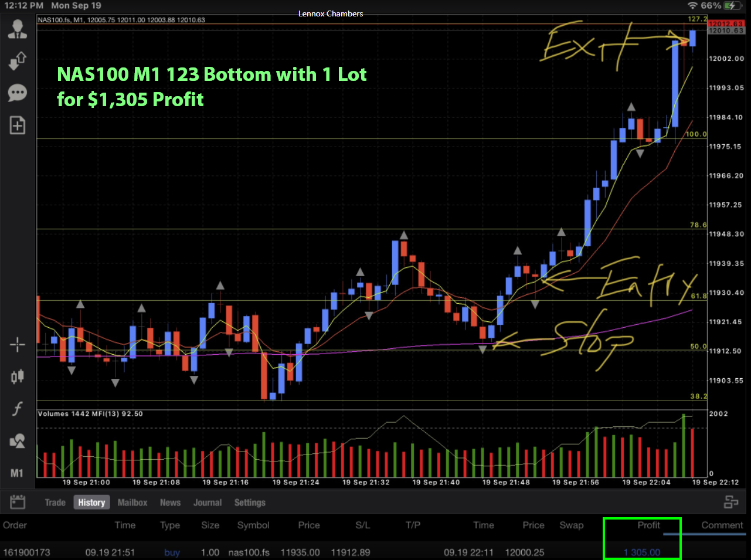The image size is (751, 560).
Task: Sort by T/P column header
Action: (413, 525)
